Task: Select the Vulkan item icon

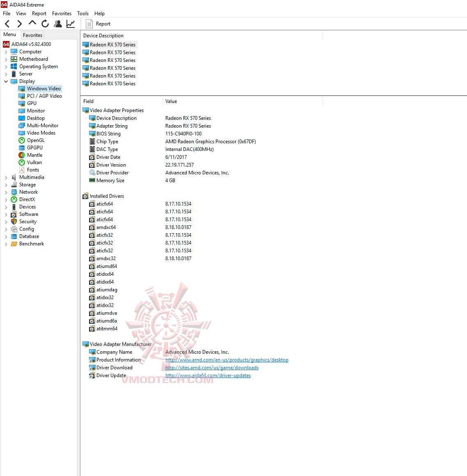Action: tap(22, 162)
